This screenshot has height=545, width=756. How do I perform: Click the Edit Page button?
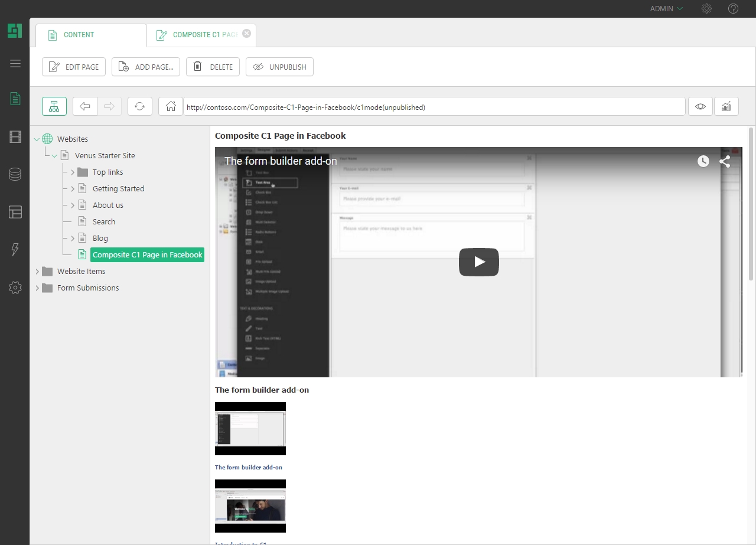(74, 67)
